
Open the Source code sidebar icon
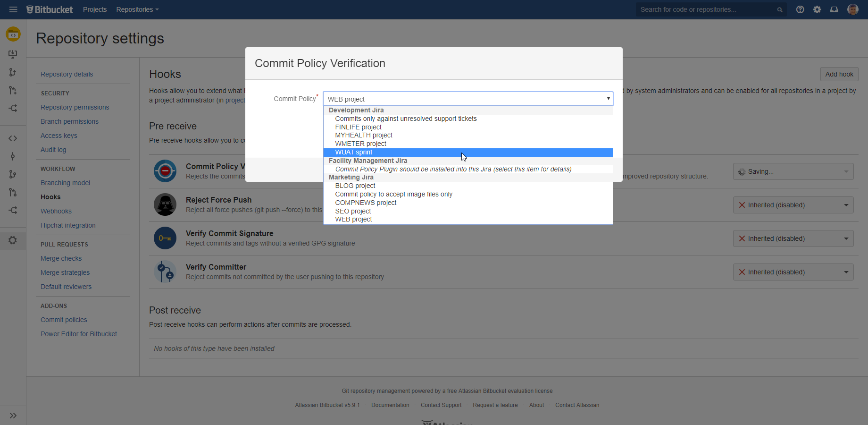[x=13, y=138]
